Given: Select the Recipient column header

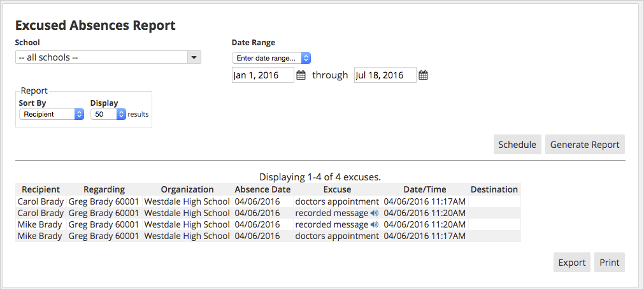Looking at the screenshot, I should [x=41, y=189].
